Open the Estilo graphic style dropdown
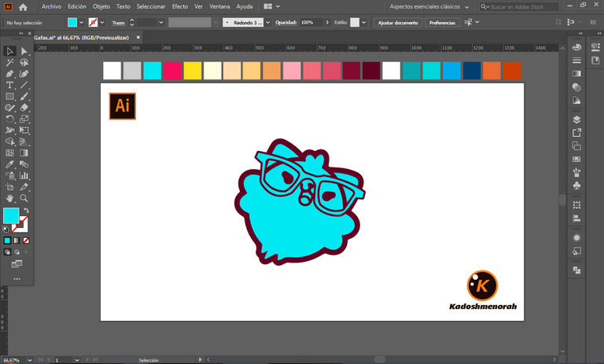The image size is (604, 364). (x=363, y=22)
